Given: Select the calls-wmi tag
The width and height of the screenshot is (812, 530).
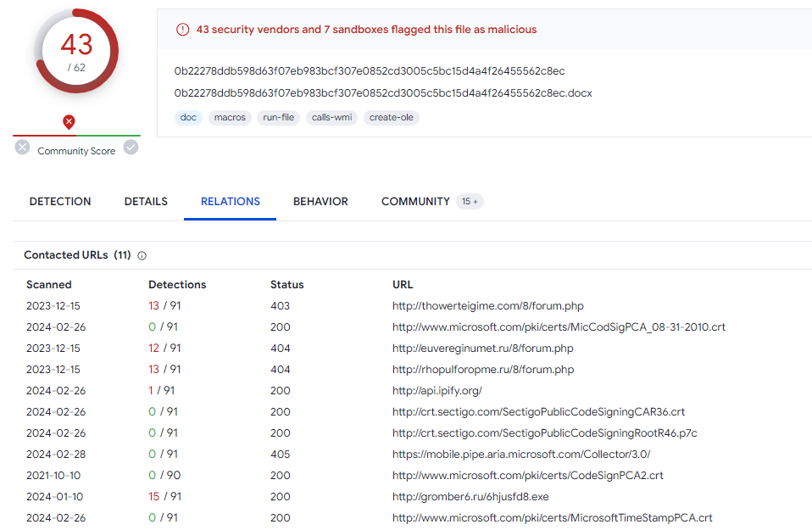Looking at the screenshot, I should tap(332, 118).
